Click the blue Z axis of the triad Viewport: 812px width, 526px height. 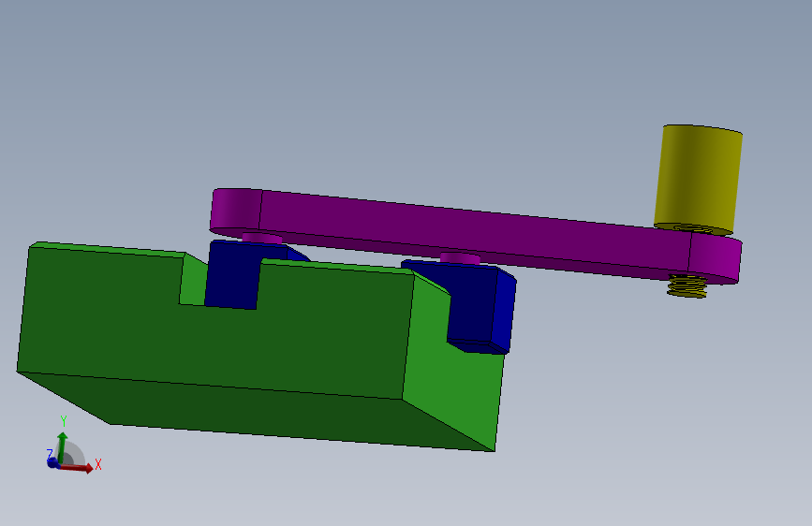pos(52,462)
